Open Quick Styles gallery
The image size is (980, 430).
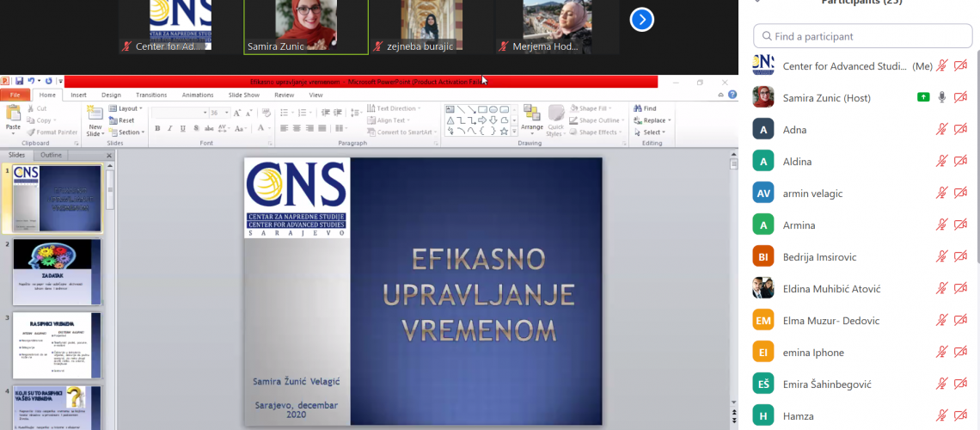556,120
